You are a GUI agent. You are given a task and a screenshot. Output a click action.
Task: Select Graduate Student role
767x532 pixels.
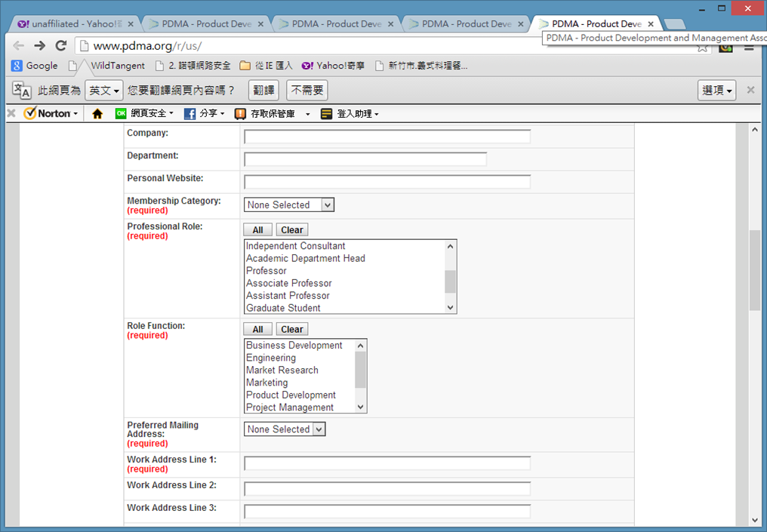pos(283,308)
